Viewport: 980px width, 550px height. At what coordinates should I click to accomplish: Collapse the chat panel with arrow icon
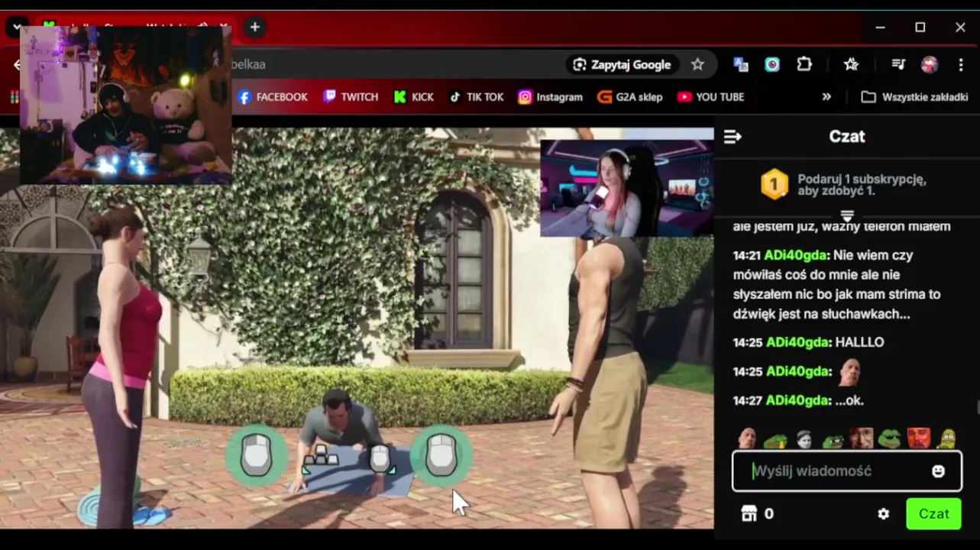coord(733,137)
